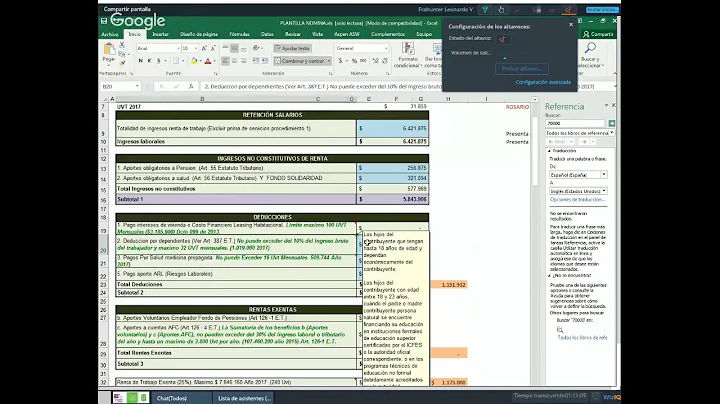Image resolution: width=720 pixels, height=404 pixels.
Task: Switch to the Revisar tab
Action: 293,34
